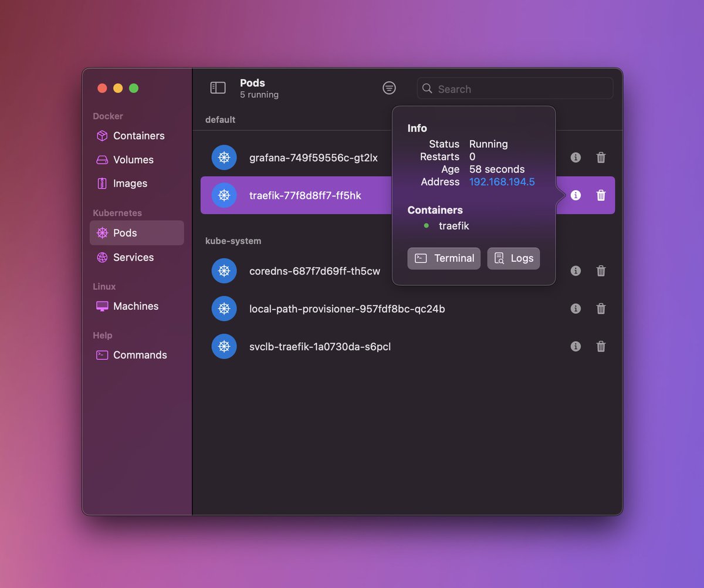Delete the coredns pod
Image resolution: width=704 pixels, height=588 pixels.
tap(601, 271)
